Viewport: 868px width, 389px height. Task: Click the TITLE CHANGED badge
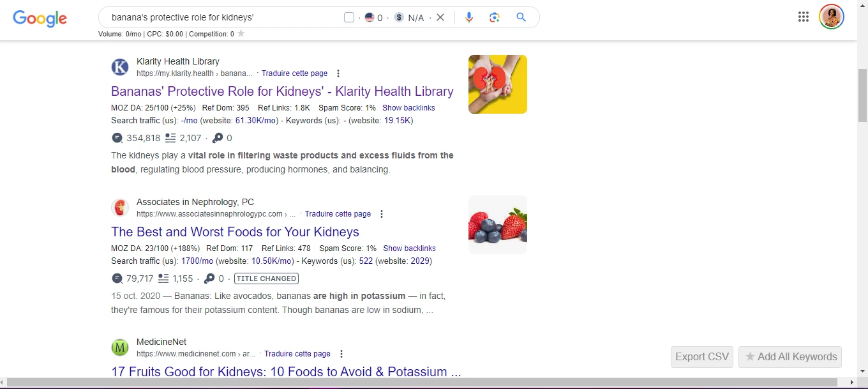pyautogui.click(x=266, y=278)
